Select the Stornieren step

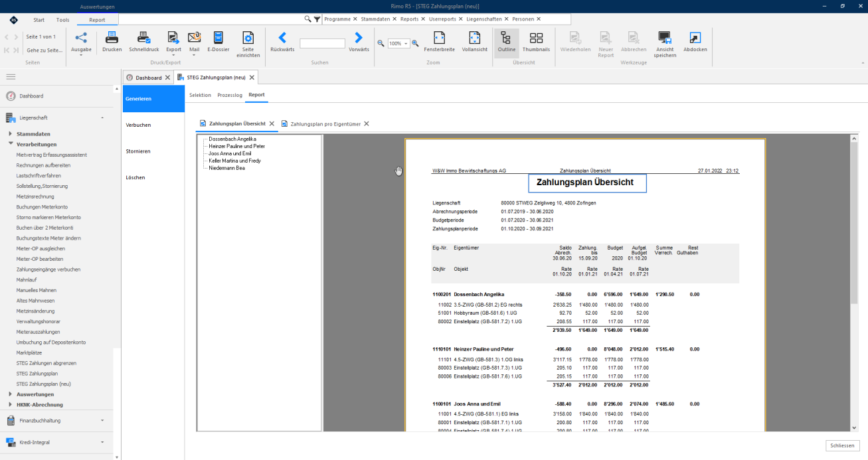pos(153,151)
